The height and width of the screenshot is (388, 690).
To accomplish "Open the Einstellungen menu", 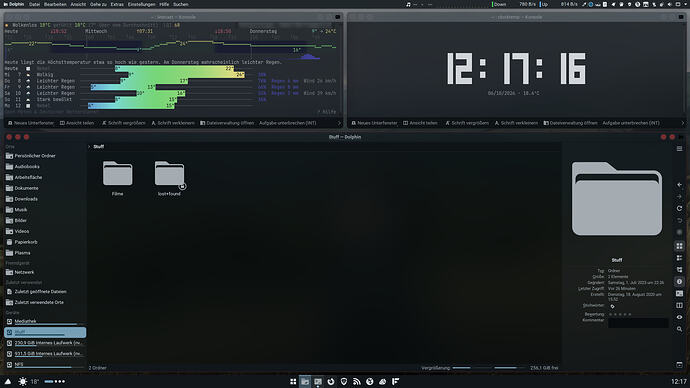I will [141, 4].
